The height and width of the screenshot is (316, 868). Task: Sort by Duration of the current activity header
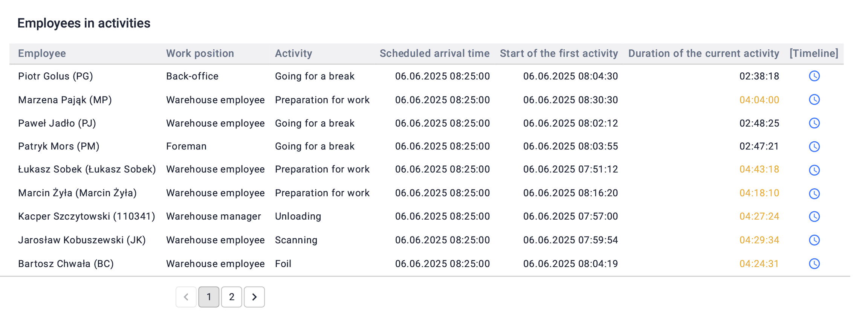704,53
